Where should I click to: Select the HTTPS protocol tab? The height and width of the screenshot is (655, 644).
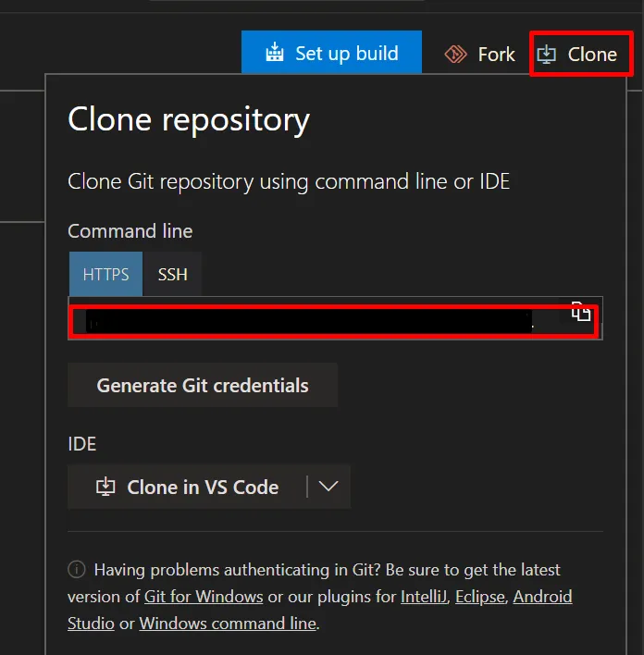(x=105, y=275)
